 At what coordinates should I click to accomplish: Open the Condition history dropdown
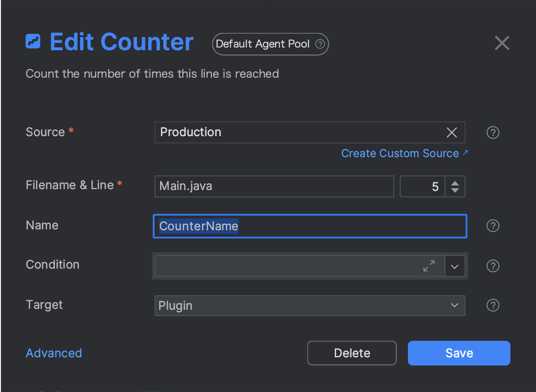click(455, 266)
